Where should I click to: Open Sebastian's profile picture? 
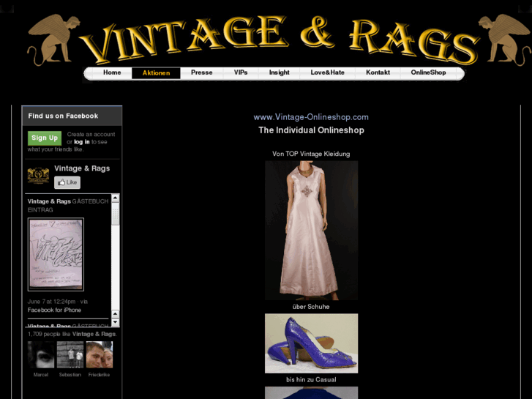pos(70,355)
